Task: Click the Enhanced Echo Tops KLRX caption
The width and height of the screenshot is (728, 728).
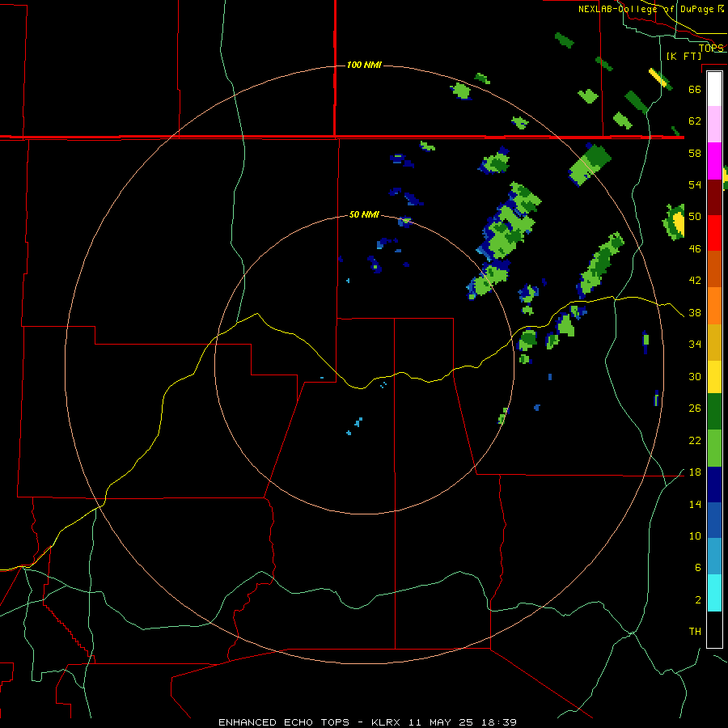Action: coord(367,722)
